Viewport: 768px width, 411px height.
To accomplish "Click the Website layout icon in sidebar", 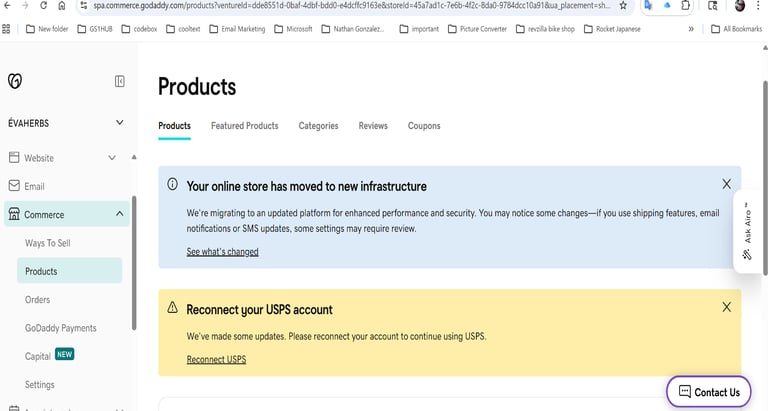I will [x=14, y=158].
